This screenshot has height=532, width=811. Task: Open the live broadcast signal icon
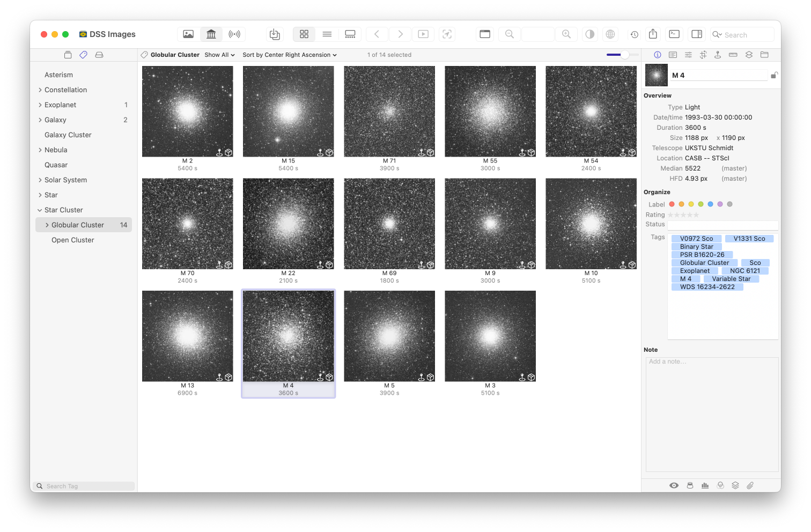tap(234, 34)
